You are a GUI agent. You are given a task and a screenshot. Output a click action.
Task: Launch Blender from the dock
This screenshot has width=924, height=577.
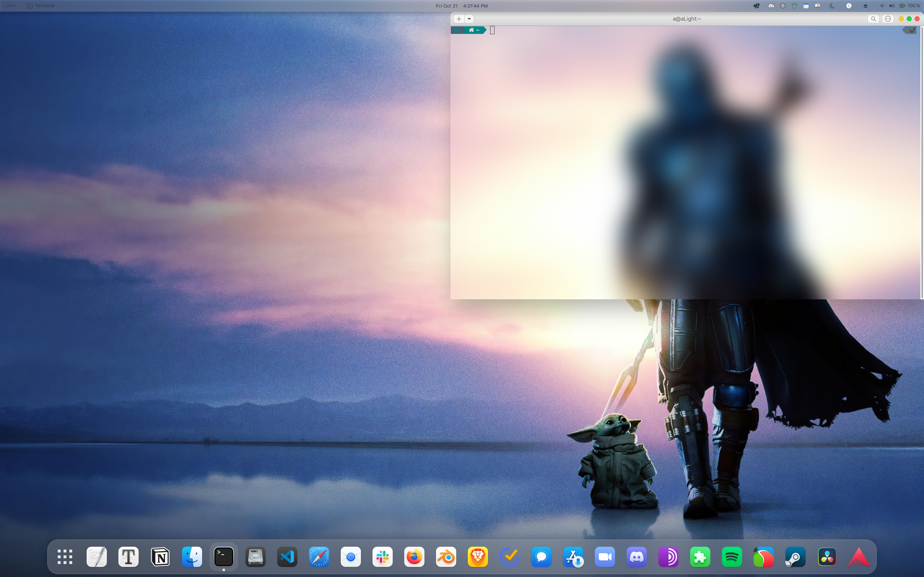(446, 557)
